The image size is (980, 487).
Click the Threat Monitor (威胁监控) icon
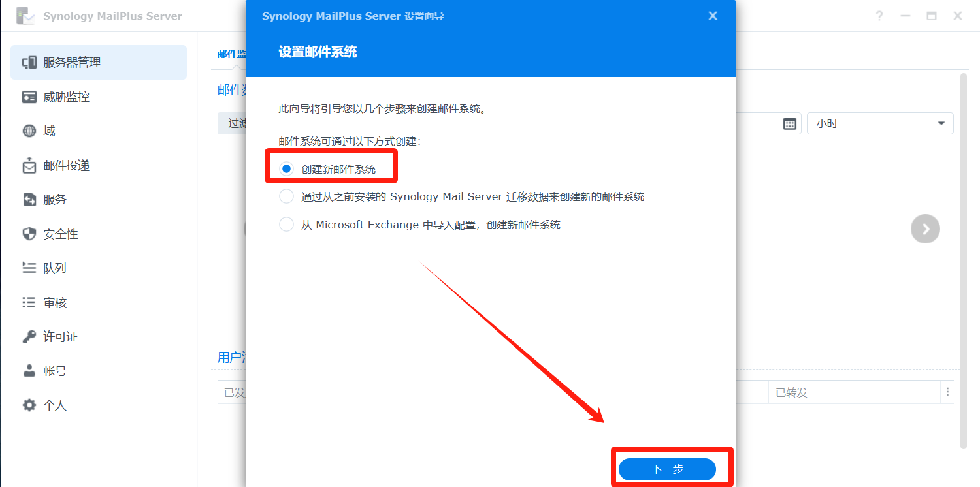[x=29, y=97]
